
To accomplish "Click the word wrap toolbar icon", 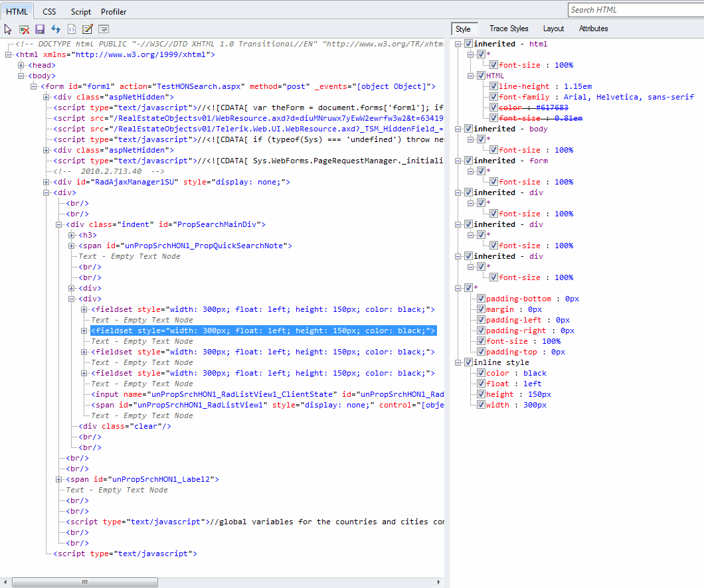I will point(104,29).
